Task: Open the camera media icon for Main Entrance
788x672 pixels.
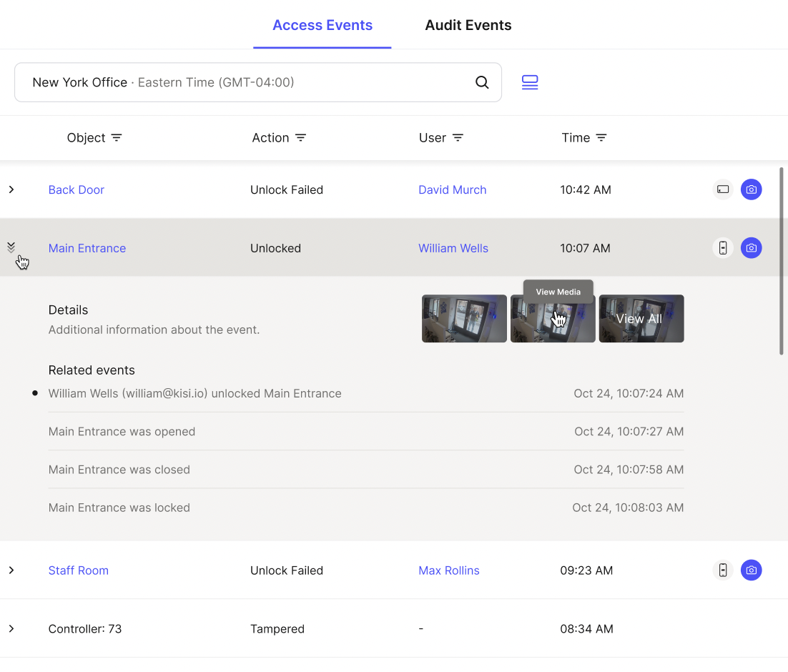Action: tap(751, 248)
